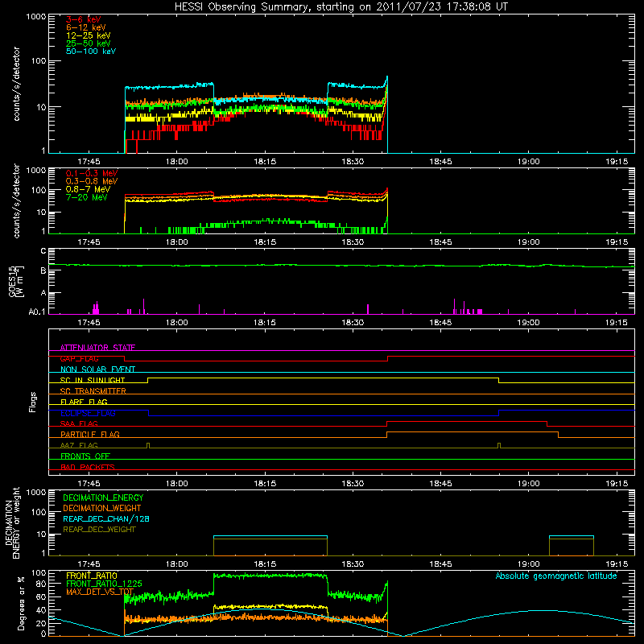Click the B level label on GOES axis
Viewport: 644px width, 644px height.
tap(43, 270)
